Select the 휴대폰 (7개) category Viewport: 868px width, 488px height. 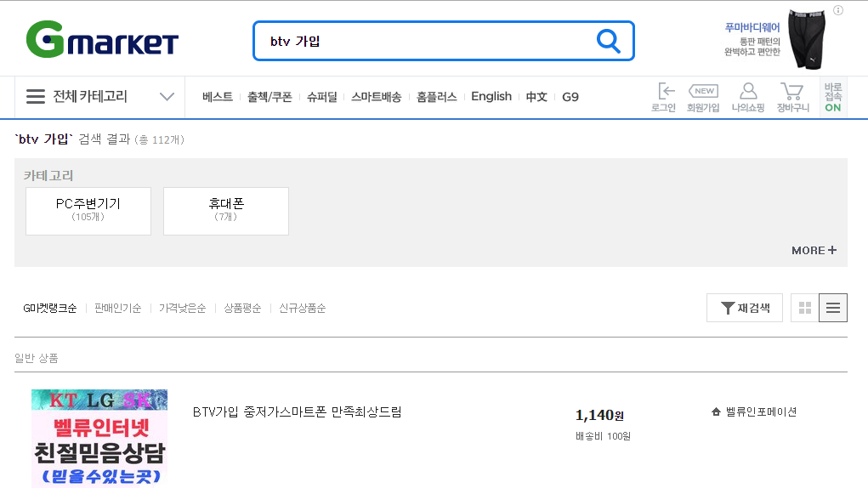click(226, 211)
